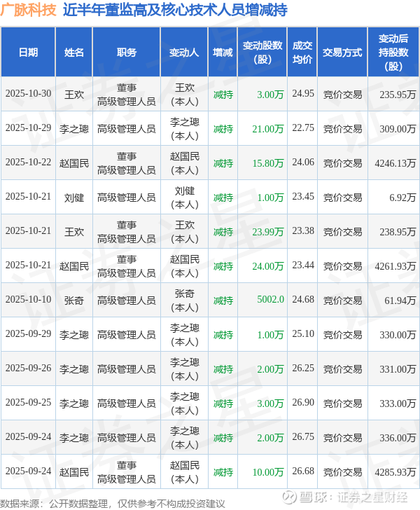Click the average price 25.10
The width and height of the screenshot is (420, 510).
point(303,334)
